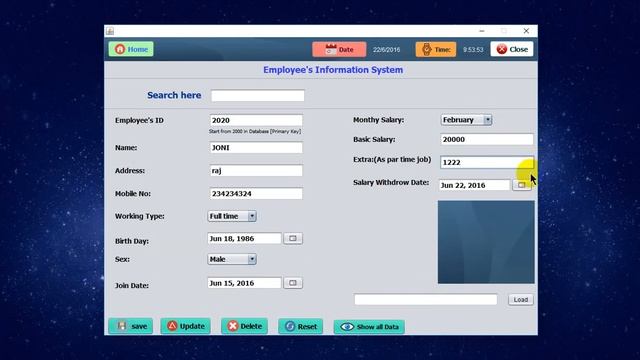Open Monthly Salary month dropdown
The height and width of the screenshot is (360, 640).
(x=466, y=120)
